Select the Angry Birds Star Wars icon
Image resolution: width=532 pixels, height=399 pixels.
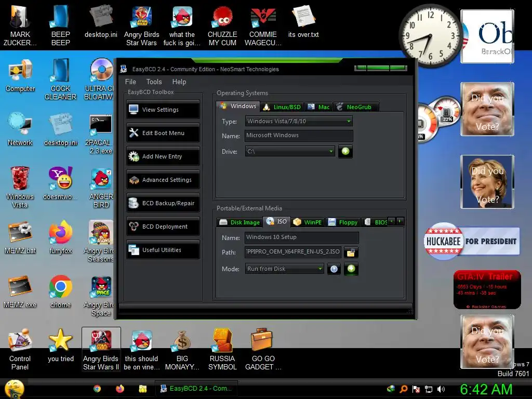[141, 25]
